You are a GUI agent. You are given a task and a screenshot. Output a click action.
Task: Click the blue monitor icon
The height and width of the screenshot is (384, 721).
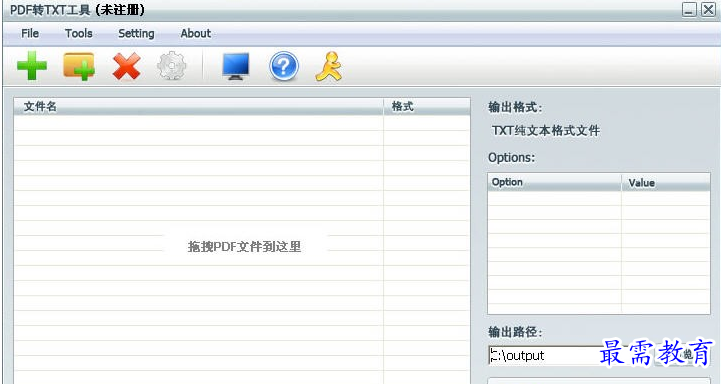coord(236,66)
